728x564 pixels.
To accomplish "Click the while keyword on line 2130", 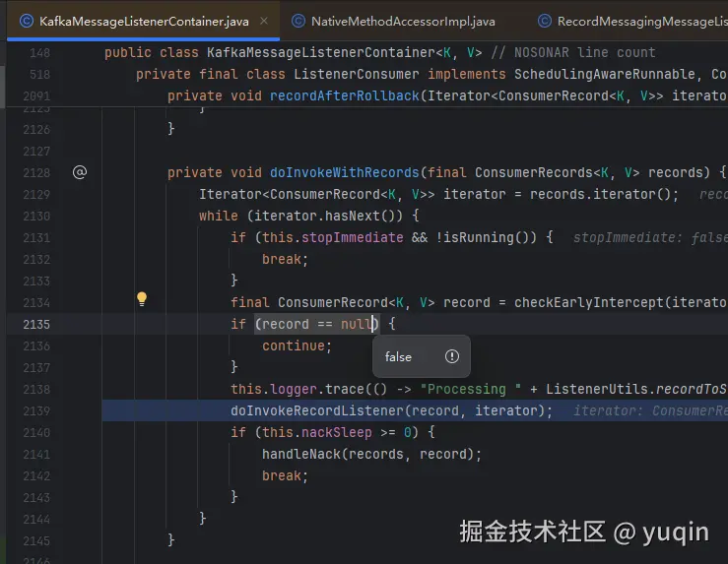I will (219, 216).
